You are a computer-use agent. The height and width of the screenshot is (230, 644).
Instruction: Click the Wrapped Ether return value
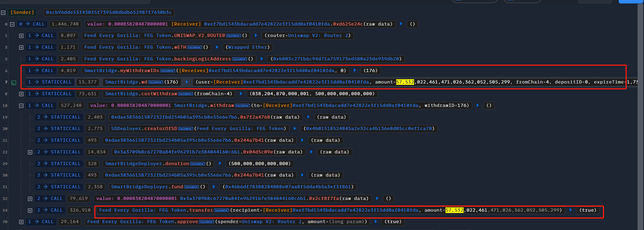tap(248, 47)
